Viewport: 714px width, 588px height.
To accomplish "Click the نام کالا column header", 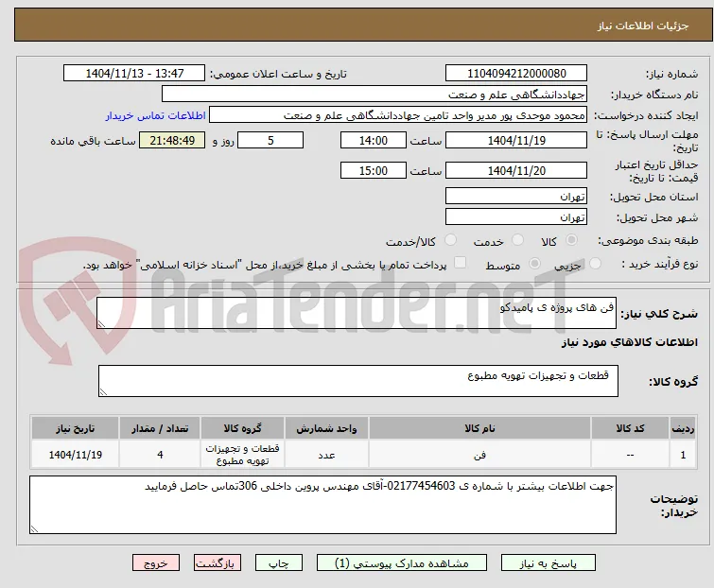I will [480, 428].
